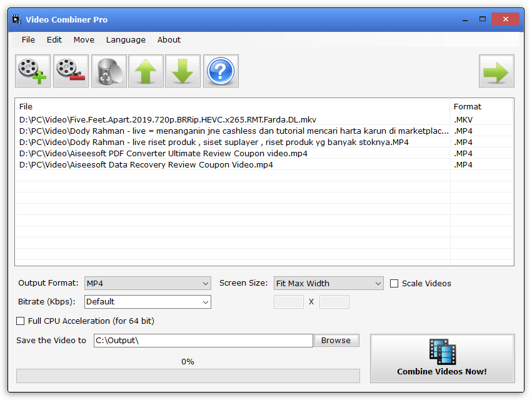Click the trash bin clear list icon
532x400 pixels.
[109, 71]
